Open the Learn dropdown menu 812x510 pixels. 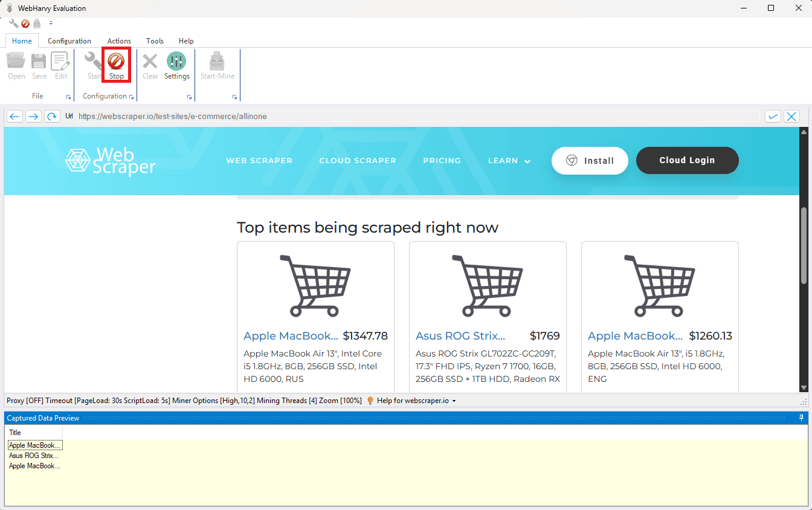tap(509, 161)
